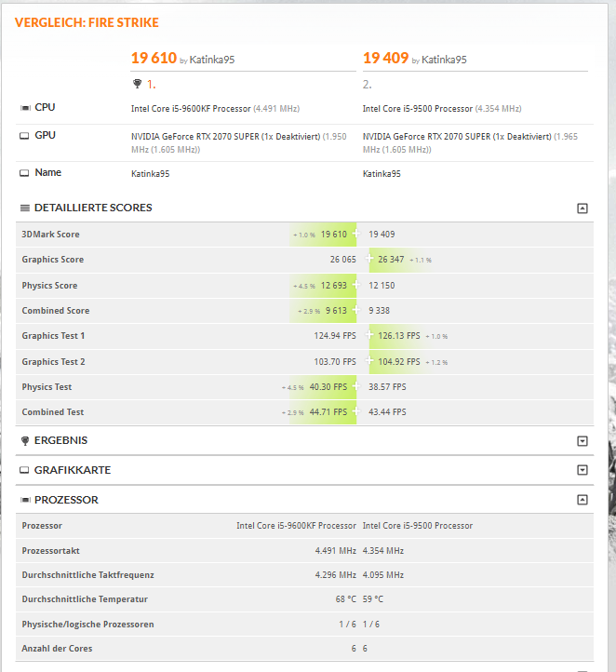Click the Anzahl der Cores label

[x=57, y=649]
